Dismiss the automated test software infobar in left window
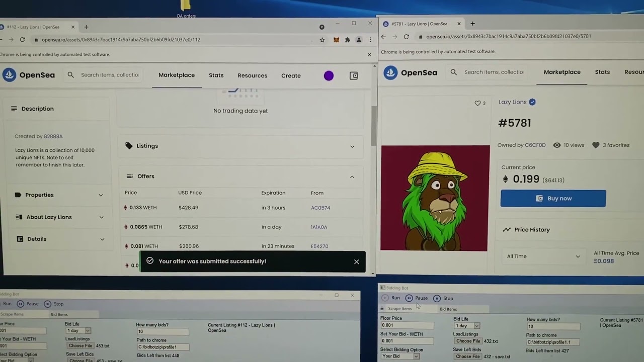This screenshot has width=644, height=362. [x=369, y=54]
